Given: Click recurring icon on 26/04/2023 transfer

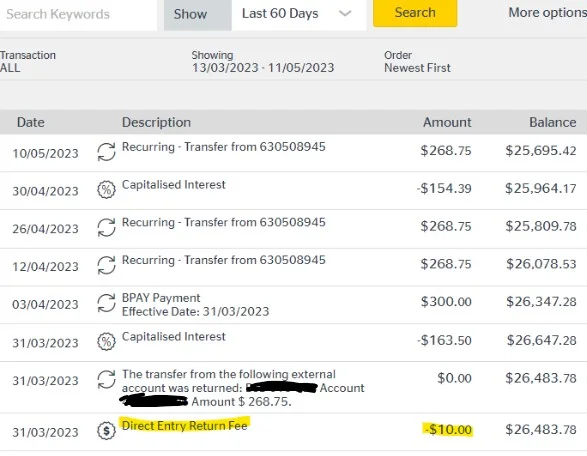Looking at the screenshot, I should 106,227.
